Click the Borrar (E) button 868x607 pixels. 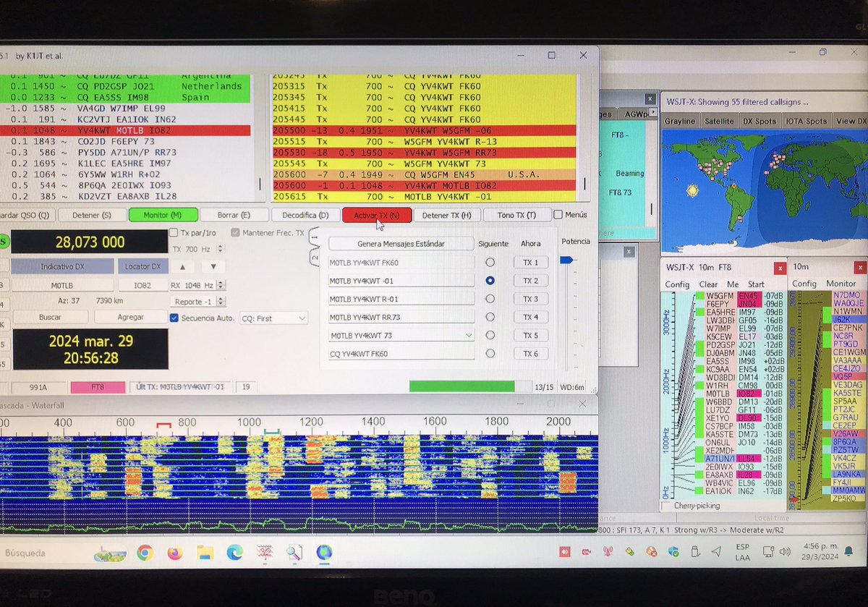[234, 215]
